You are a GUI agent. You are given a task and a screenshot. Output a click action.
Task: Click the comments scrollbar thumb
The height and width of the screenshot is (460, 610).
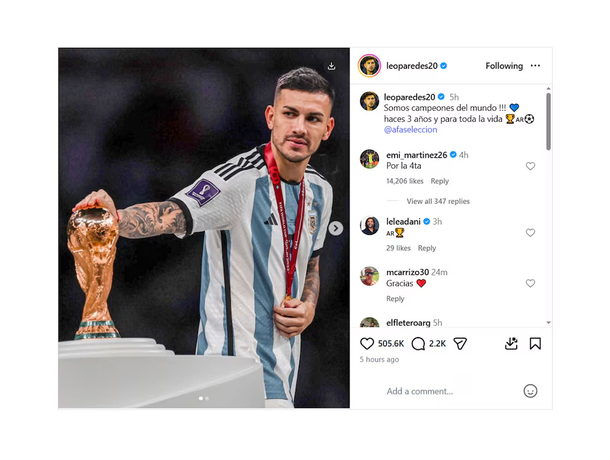pos(548,121)
